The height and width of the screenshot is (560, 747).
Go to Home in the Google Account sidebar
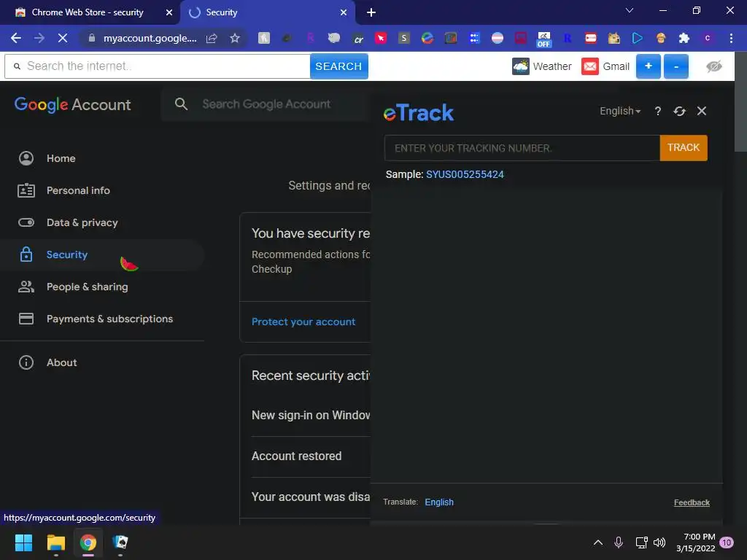[x=102, y=158]
